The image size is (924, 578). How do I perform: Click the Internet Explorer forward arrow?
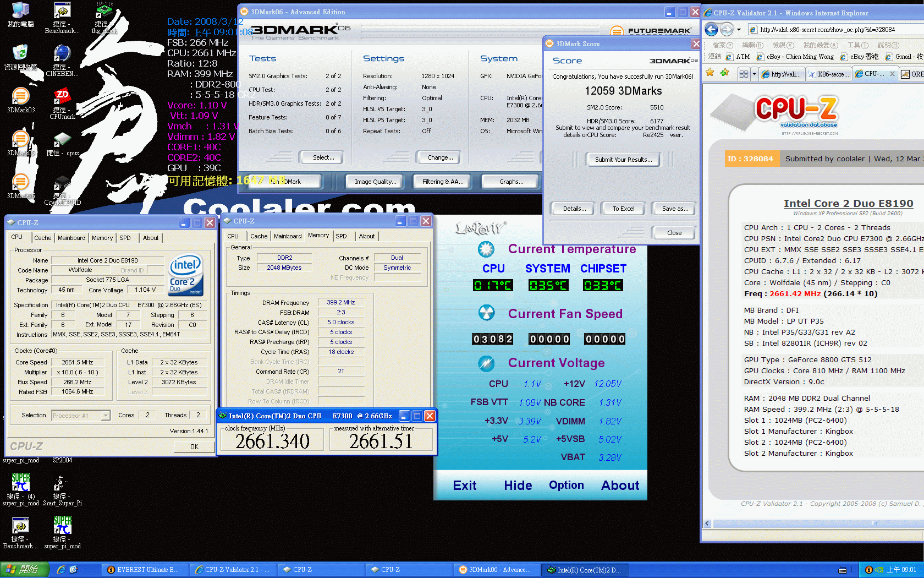pos(727,30)
